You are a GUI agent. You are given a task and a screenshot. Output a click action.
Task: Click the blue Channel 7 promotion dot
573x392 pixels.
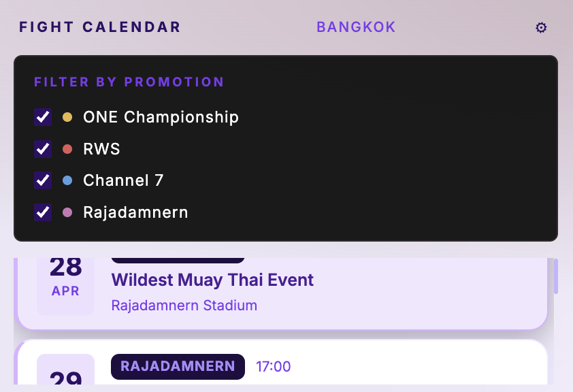pyautogui.click(x=67, y=180)
